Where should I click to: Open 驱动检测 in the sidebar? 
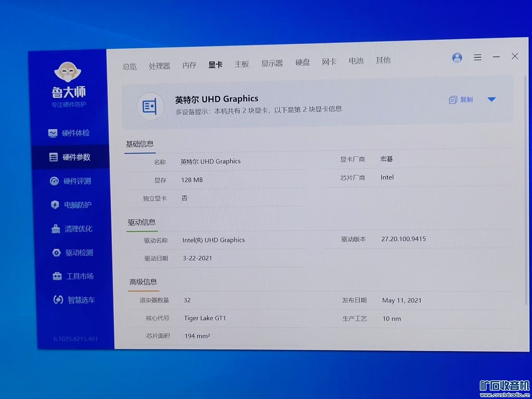[x=73, y=252]
